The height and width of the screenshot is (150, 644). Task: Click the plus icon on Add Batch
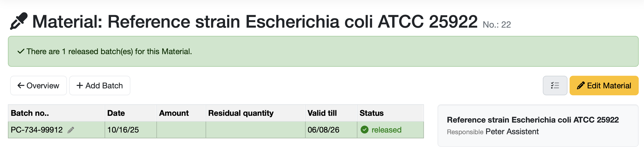80,86
